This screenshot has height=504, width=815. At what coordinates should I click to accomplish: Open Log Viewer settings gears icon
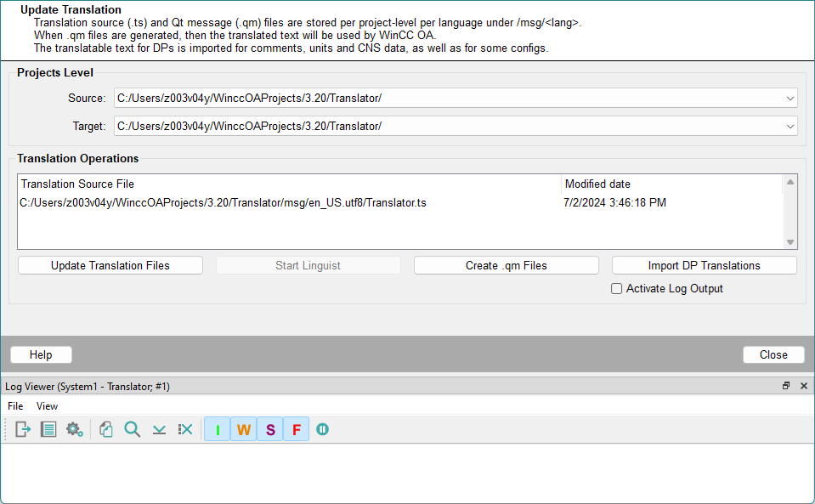(75, 429)
